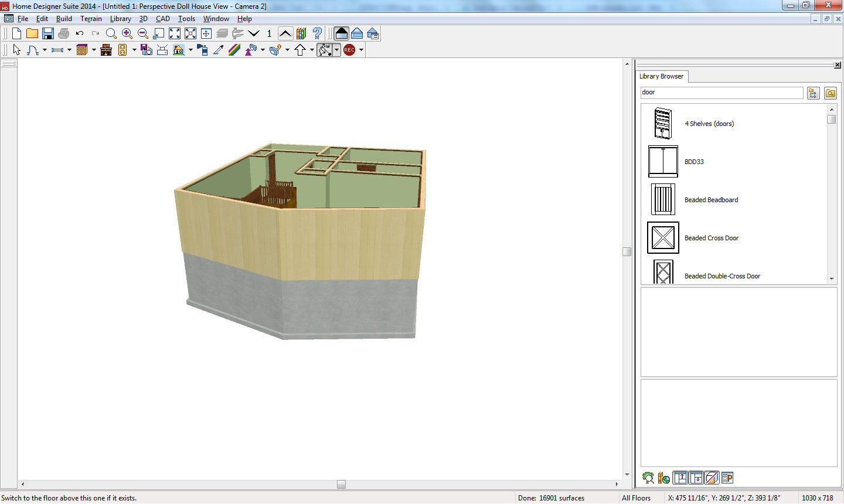
Task: Toggle the library 3D preview pane button
Action: coord(712,478)
